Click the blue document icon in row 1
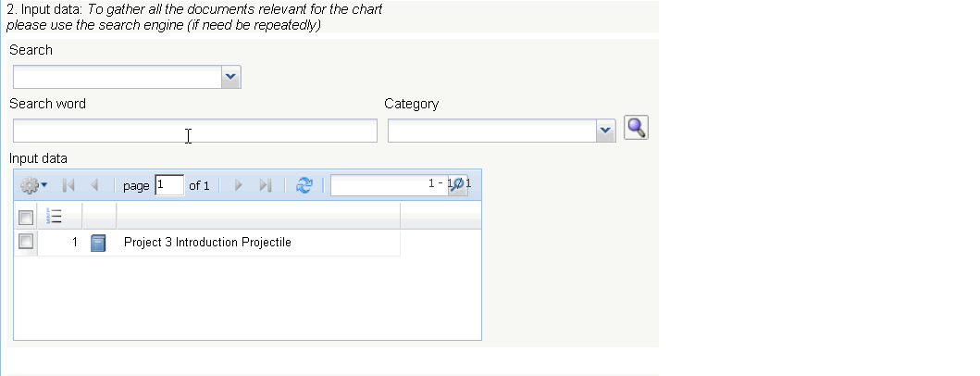Viewport: 980px width, 376px height. pyautogui.click(x=99, y=243)
